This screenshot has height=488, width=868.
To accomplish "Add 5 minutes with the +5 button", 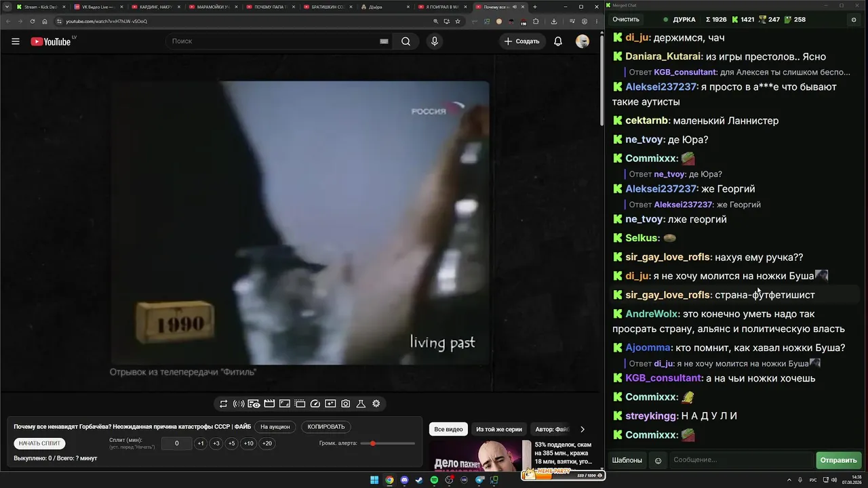I will click(x=232, y=443).
